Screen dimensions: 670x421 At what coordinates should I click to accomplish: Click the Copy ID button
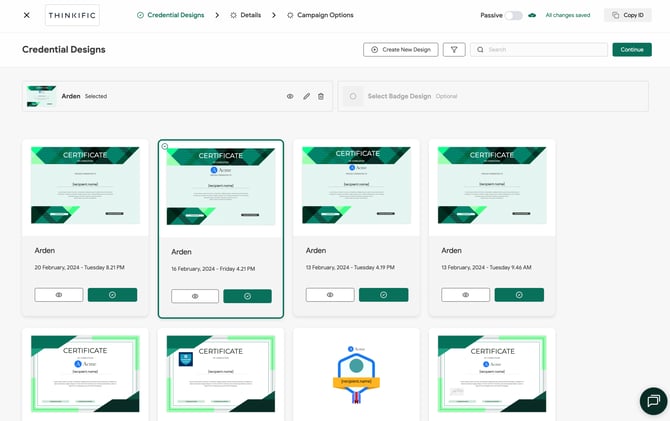628,15
